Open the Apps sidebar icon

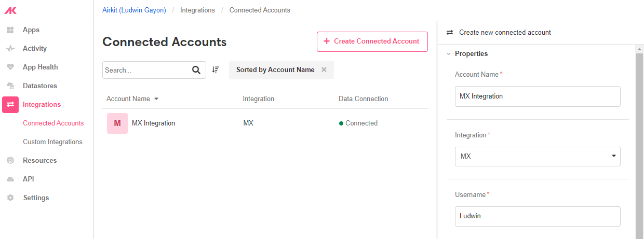point(10,30)
